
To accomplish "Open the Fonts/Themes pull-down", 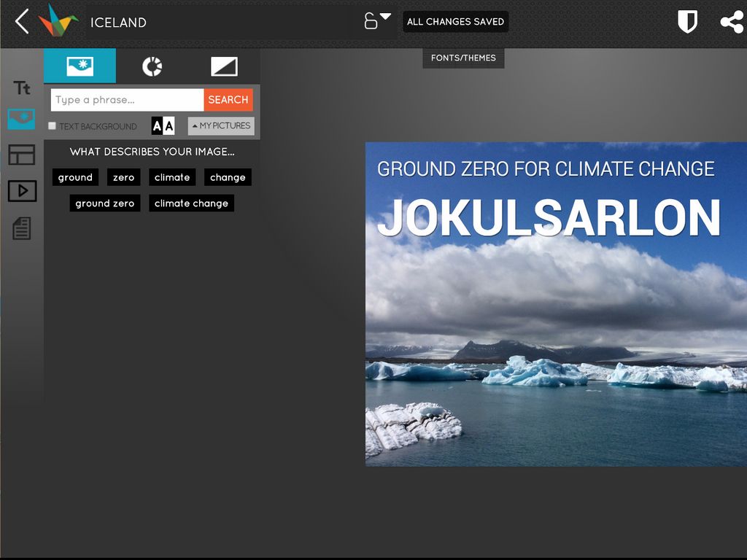I will point(463,58).
